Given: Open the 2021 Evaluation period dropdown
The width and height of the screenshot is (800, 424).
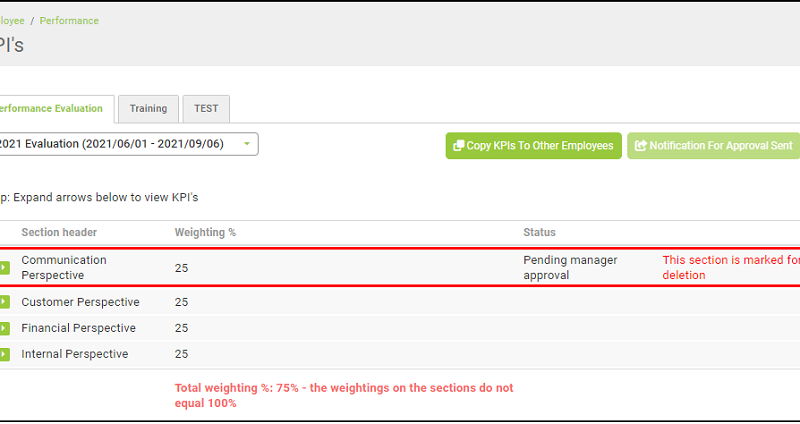Looking at the screenshot, I should coord(129,144).
